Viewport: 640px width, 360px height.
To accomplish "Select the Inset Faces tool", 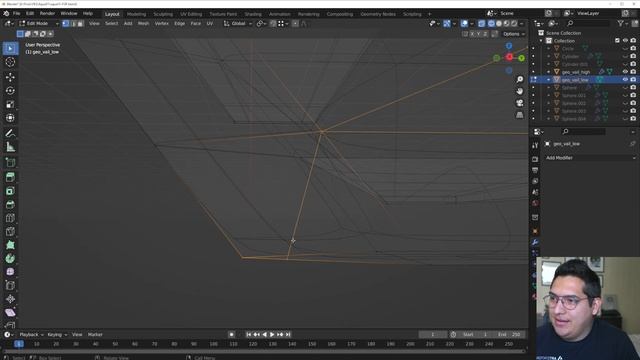I will tap(10, 191).
